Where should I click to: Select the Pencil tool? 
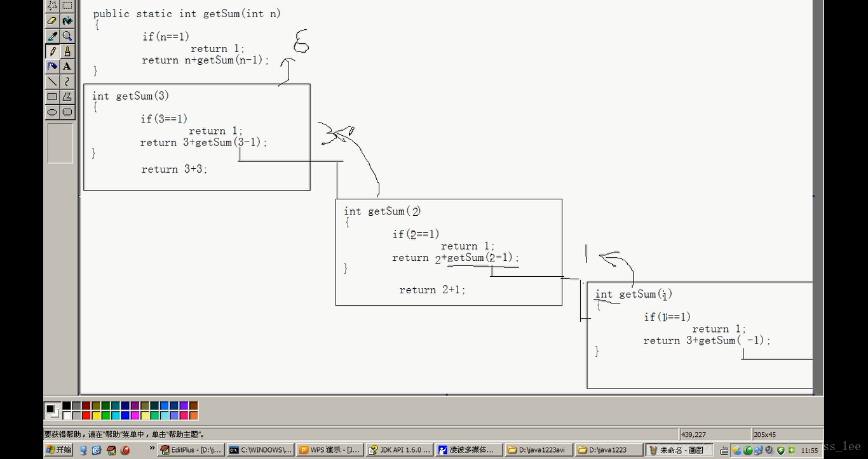point(52,51)
